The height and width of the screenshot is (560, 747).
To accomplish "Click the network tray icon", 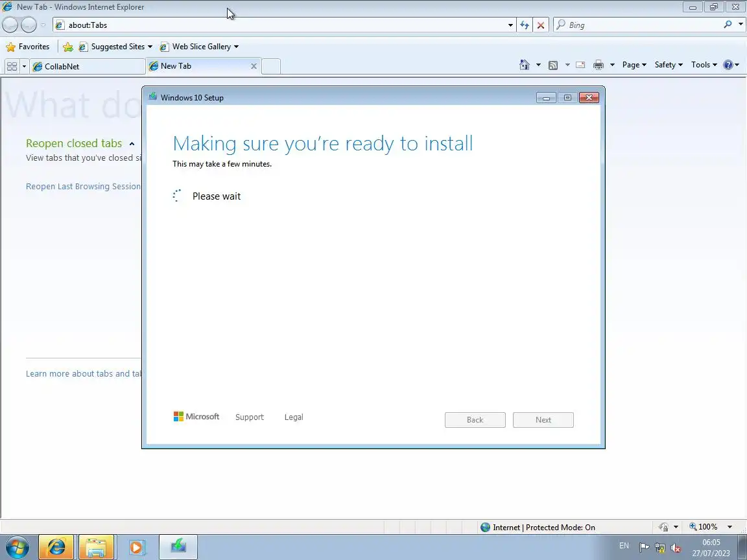I will (660, 548).
